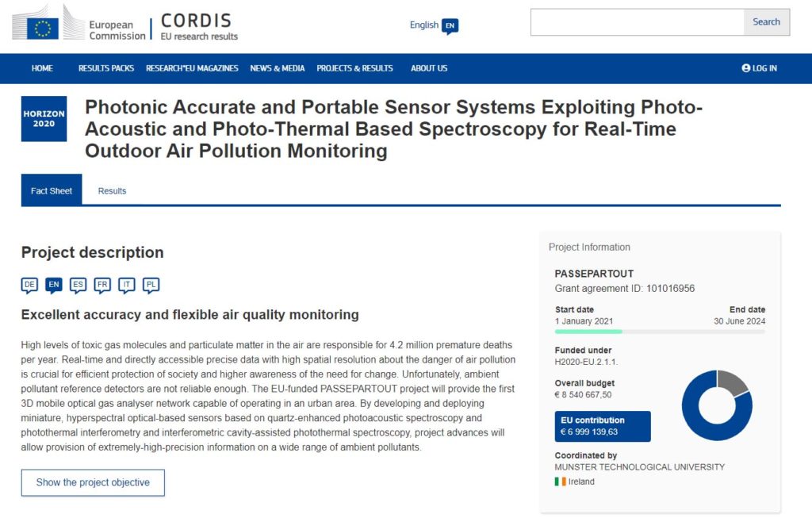
Task: Expand the project objective text
Action: coord(93,482)
